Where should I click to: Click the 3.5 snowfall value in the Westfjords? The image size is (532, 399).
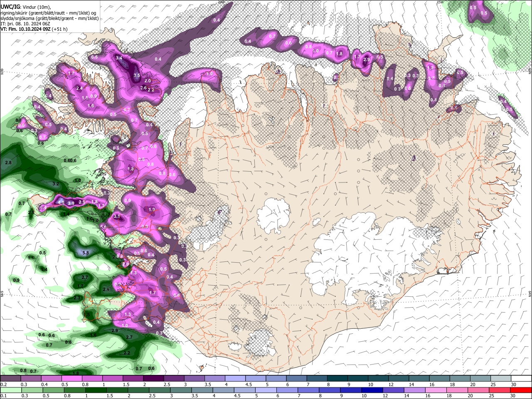137,75
